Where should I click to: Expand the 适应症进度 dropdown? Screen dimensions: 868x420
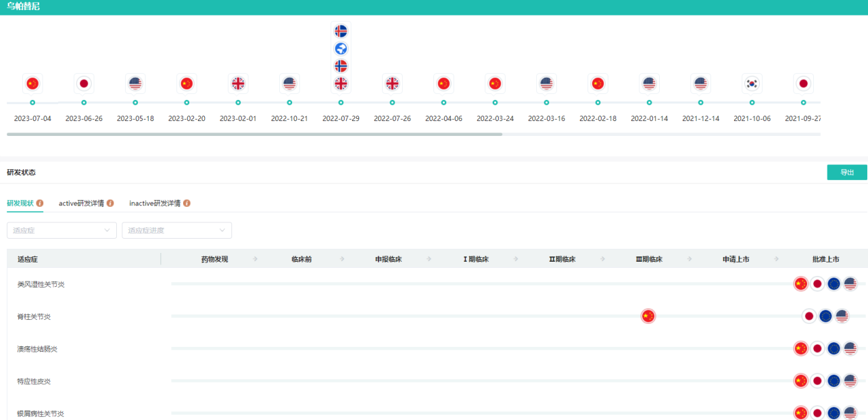coord(176,231)
